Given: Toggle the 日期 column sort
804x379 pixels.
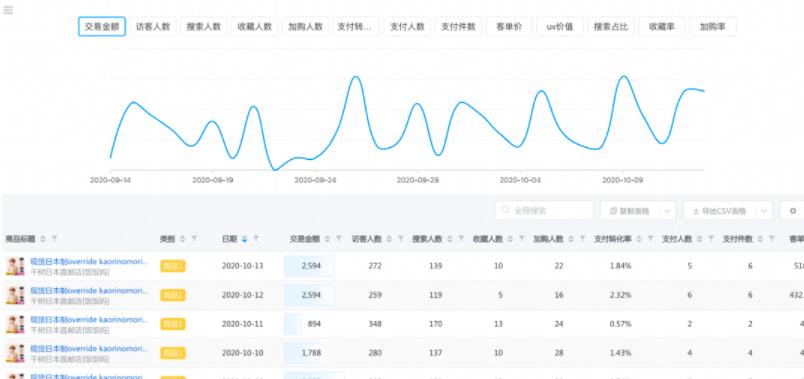Looking at the screenshot, I should [245, 239].
